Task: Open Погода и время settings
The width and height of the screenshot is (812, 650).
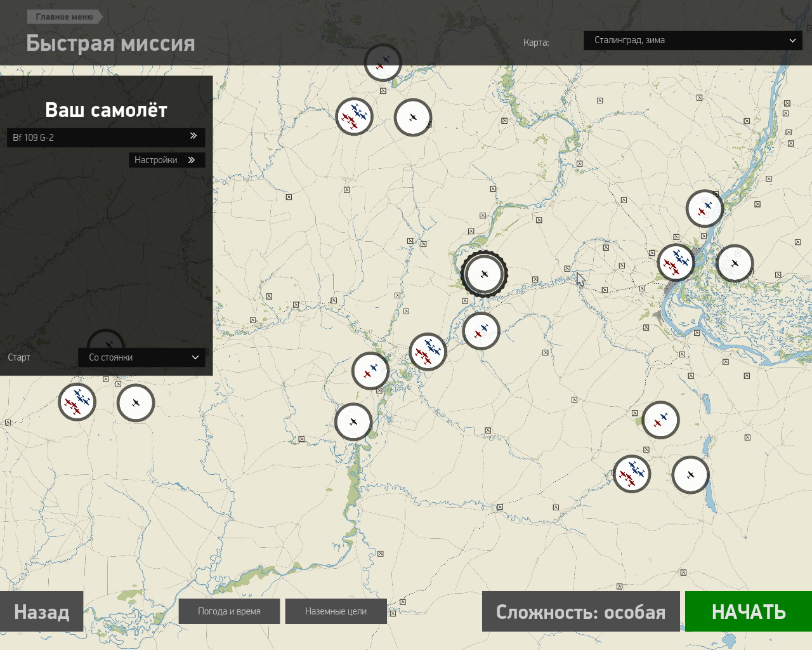Action: click(x=229, y=611)
